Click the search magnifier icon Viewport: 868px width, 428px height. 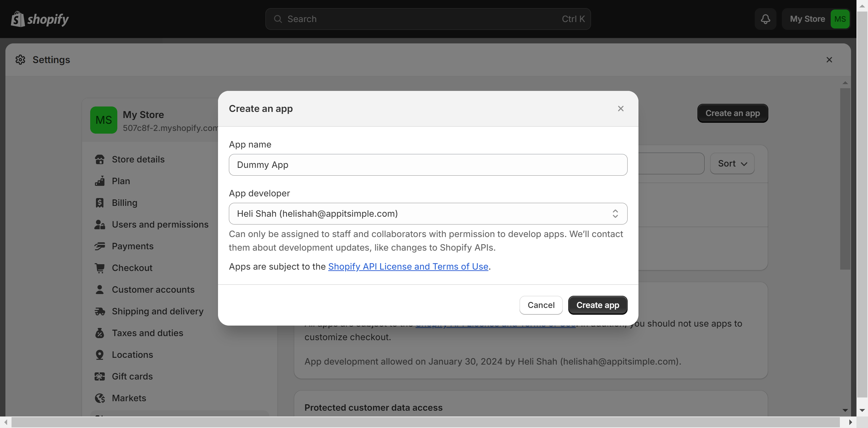(x=278, y=19)
